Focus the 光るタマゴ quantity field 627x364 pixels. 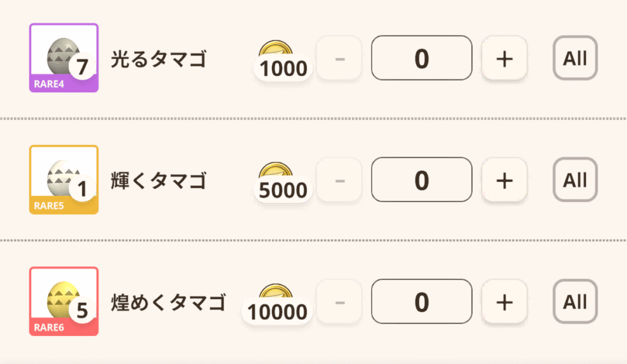tap(421, 58)
